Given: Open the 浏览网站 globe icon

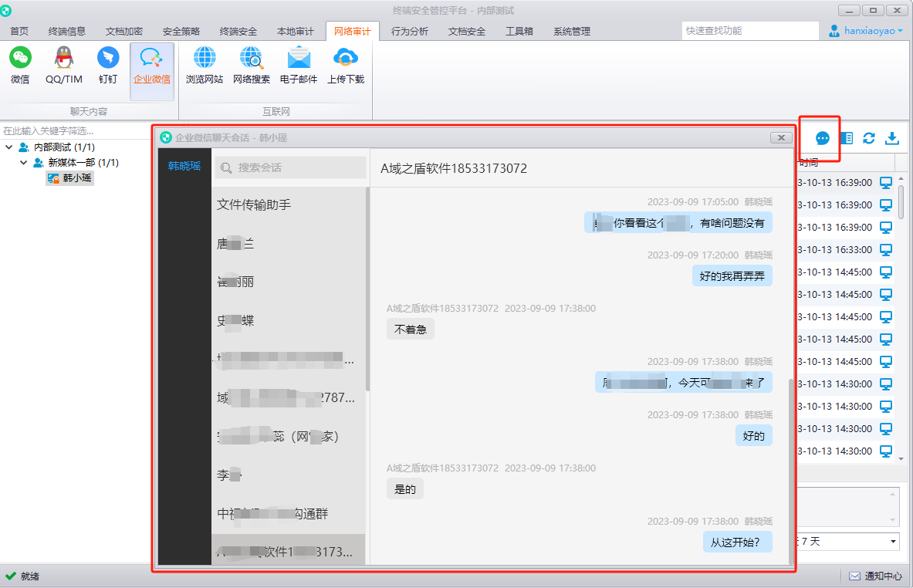Looking at the screenshot, I should pos(205,58).
